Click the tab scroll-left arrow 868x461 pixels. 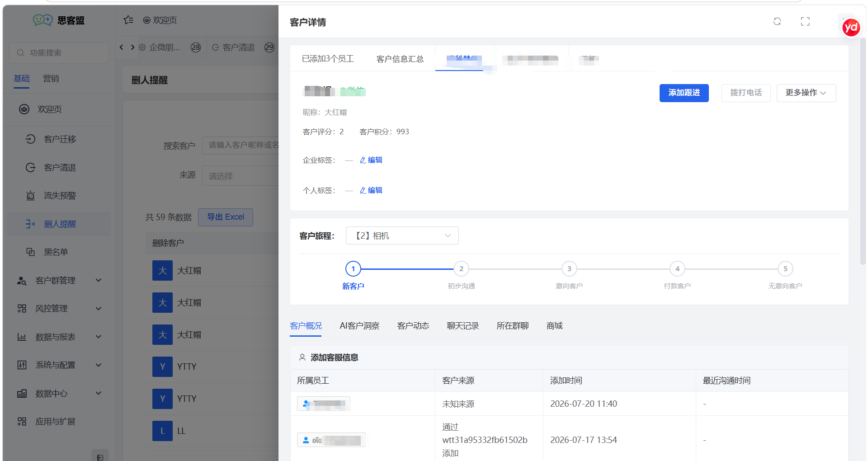(x=121, y=47)
